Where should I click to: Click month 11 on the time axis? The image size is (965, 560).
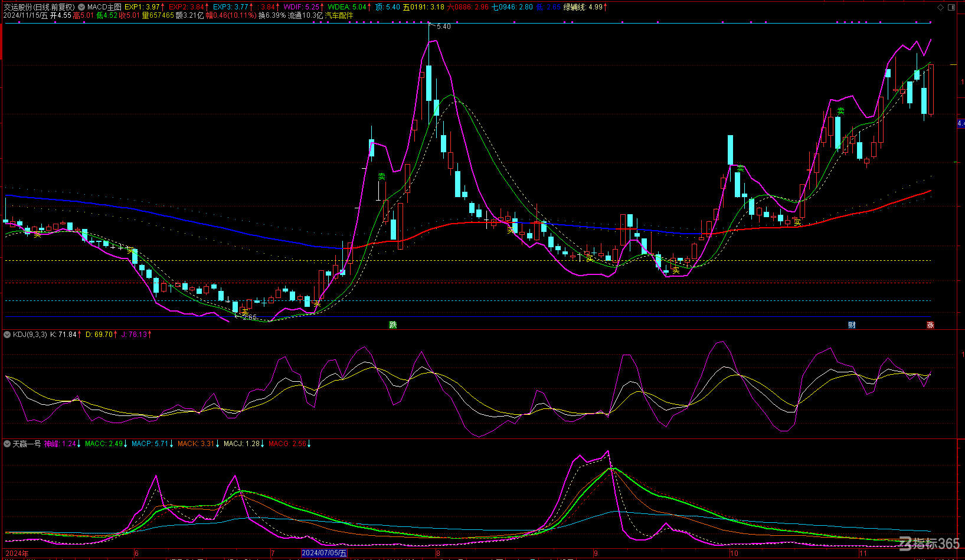[863, 554]
